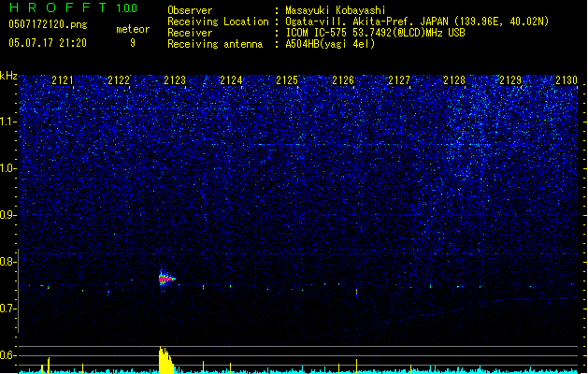Click the Receiver label

click(190, 33)
